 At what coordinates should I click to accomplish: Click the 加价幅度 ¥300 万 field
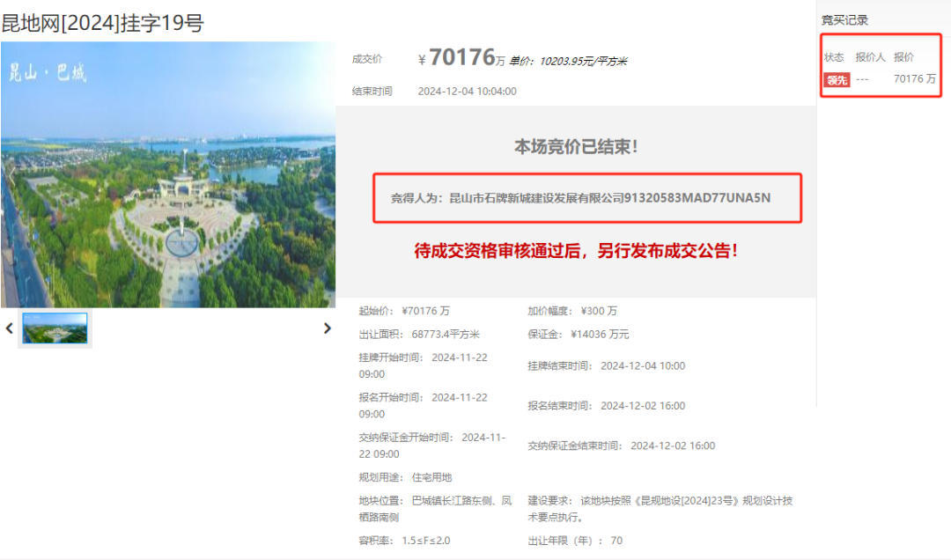[x=572, y=311]
